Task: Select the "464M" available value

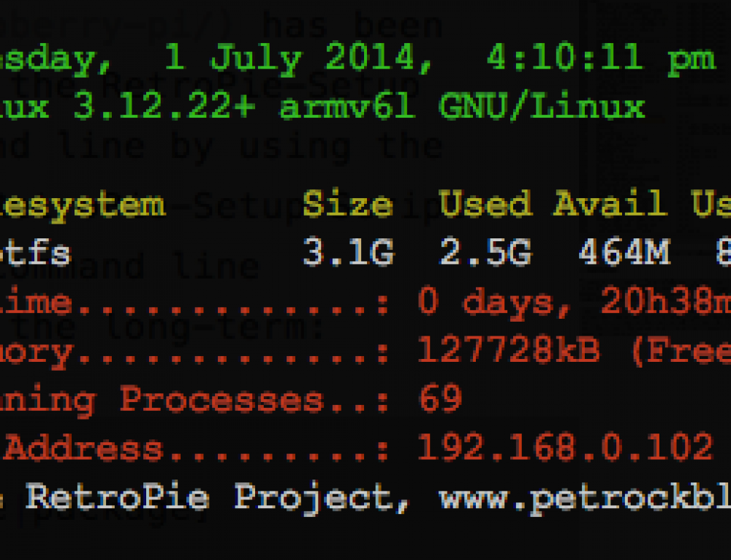Action: click(x=624, y=254)
